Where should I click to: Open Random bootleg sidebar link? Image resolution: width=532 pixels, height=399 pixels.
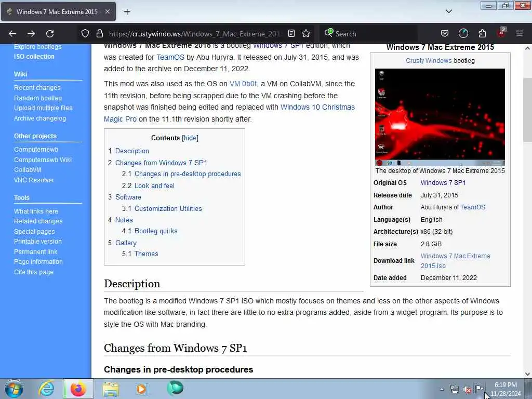pyautogui.click(x=37, y=98)
